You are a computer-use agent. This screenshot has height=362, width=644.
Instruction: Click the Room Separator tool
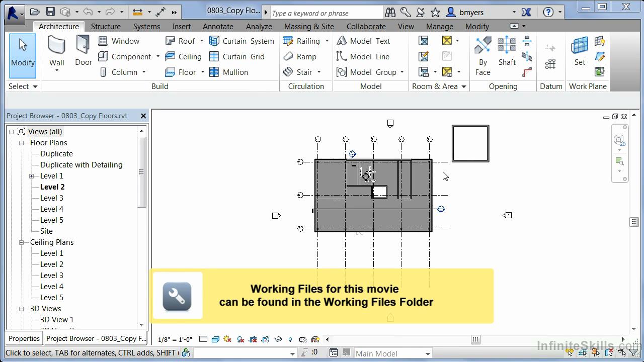pos(424,56)
